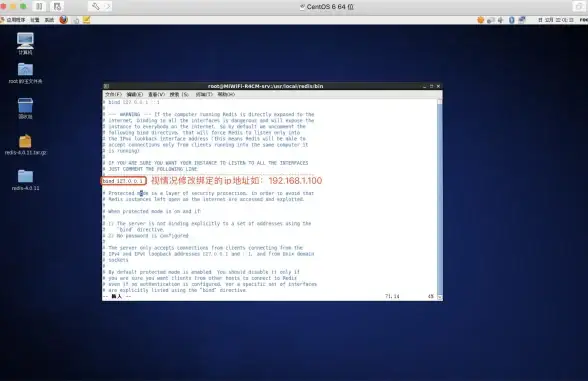Select root's home folder desktop icon
588x381 pixels.
click(x=25, y=73)
